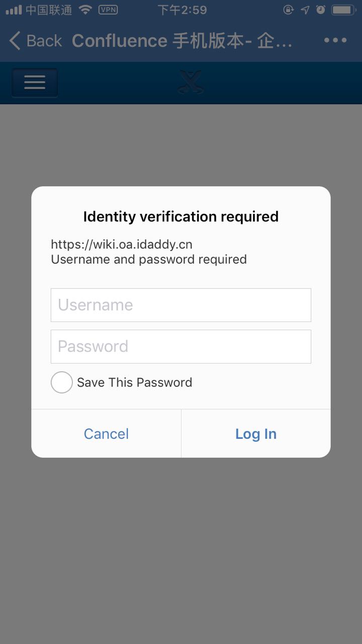
Task: Tap the Back chevron arrow
Action: click(15, 41)
